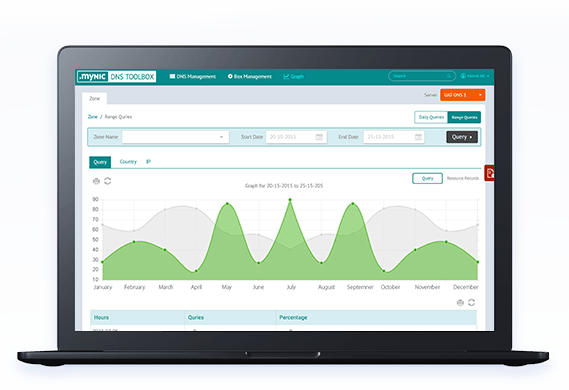The width and height of the screenshot is (569, 390).
Task: Expand the Zone Name dropdown
Action: 176,137
